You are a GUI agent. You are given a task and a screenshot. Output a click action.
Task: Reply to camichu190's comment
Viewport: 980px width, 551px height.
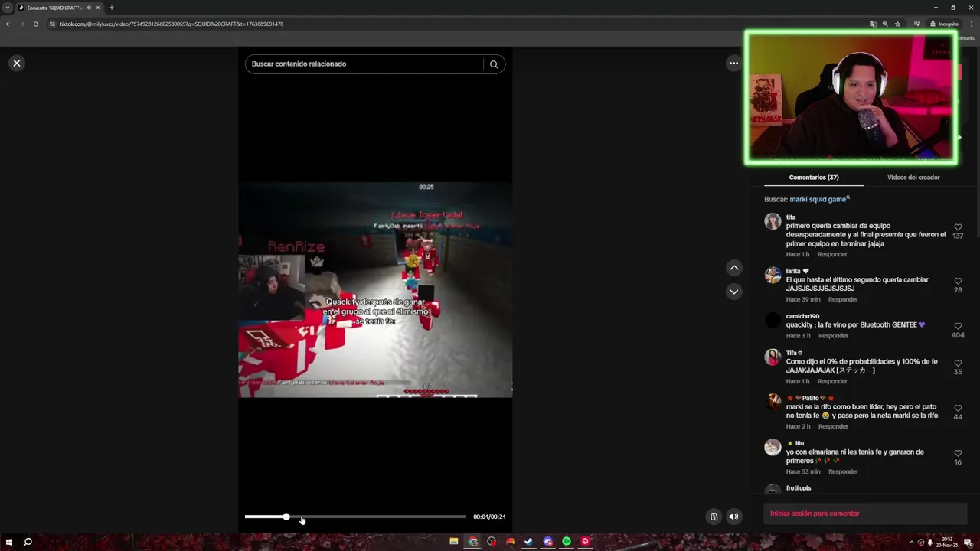833,336
